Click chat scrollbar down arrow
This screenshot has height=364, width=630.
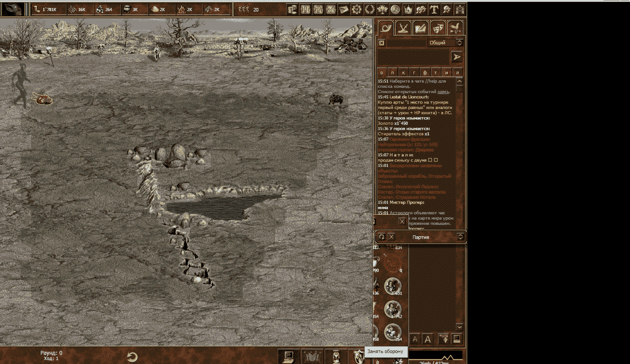coord(460,327)
